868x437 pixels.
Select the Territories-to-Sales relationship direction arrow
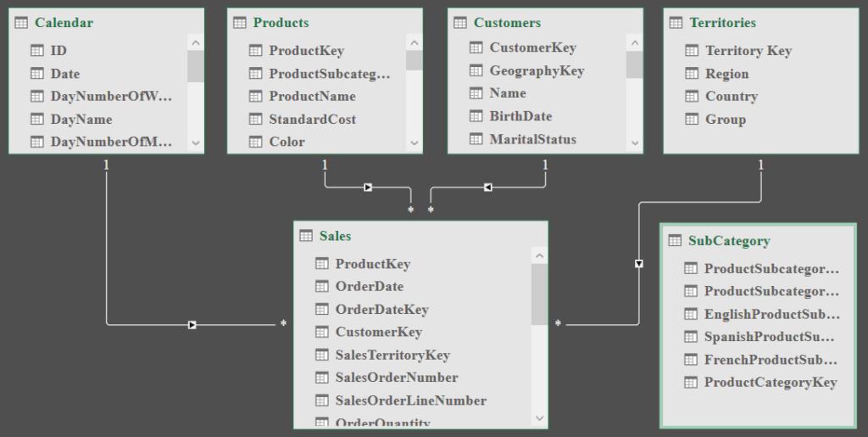(639, 264)
